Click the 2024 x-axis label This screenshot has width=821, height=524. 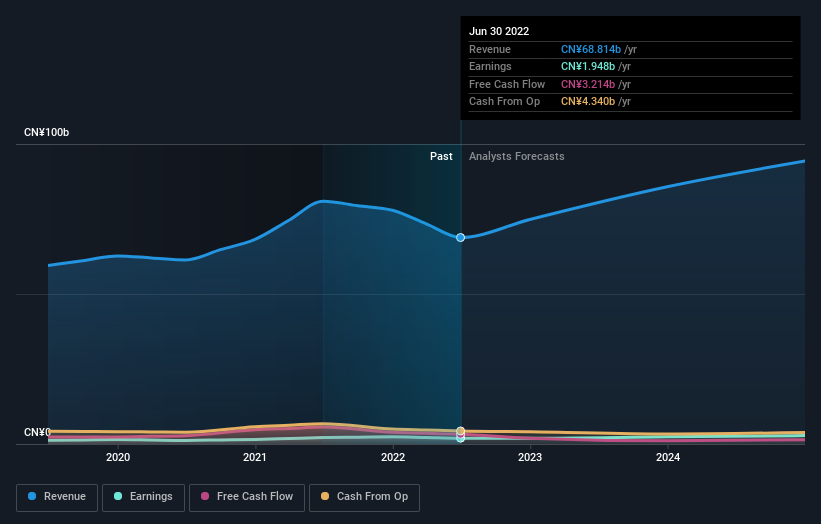tap(668, 457)
